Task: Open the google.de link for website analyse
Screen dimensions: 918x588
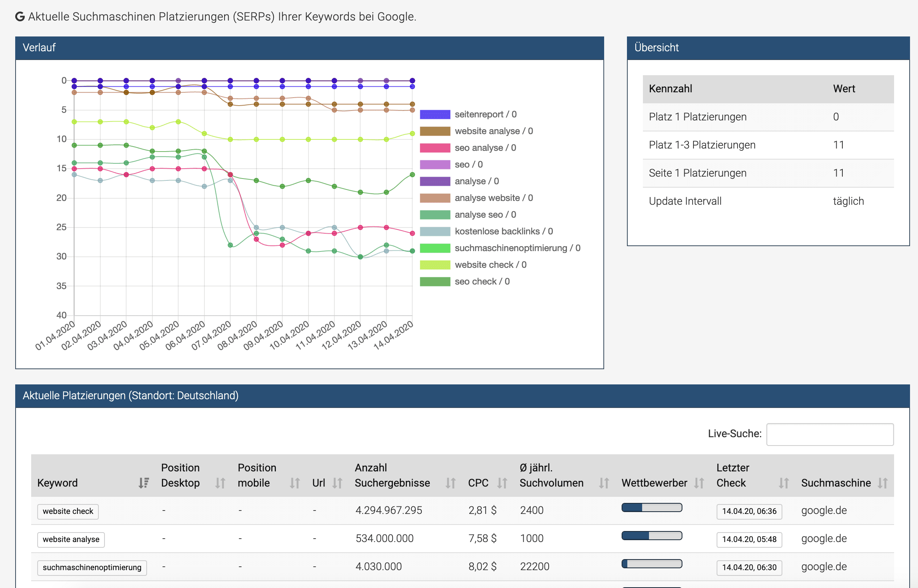Action: pyautogui.click(x=824, y=538)
